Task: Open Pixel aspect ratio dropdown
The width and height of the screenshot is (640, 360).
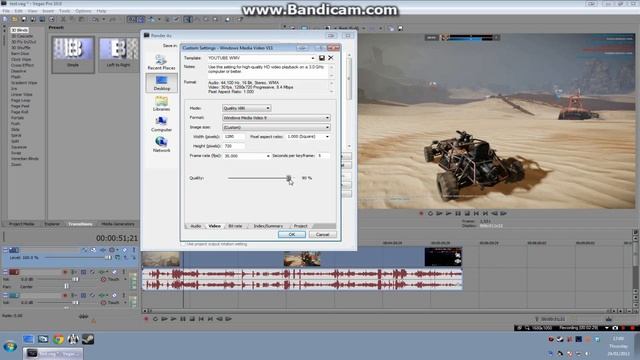Action: (327, 137)
